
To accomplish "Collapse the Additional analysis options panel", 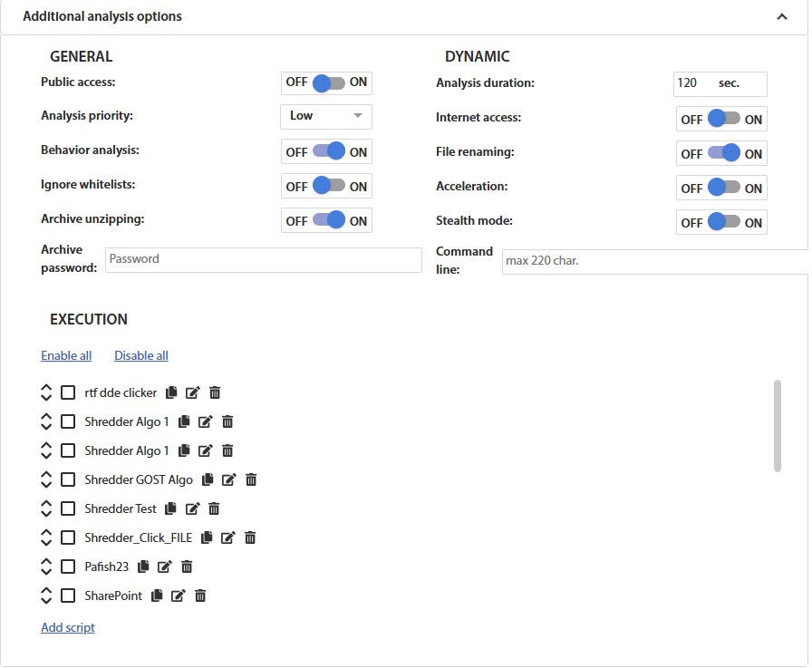I will coord(781,16).
